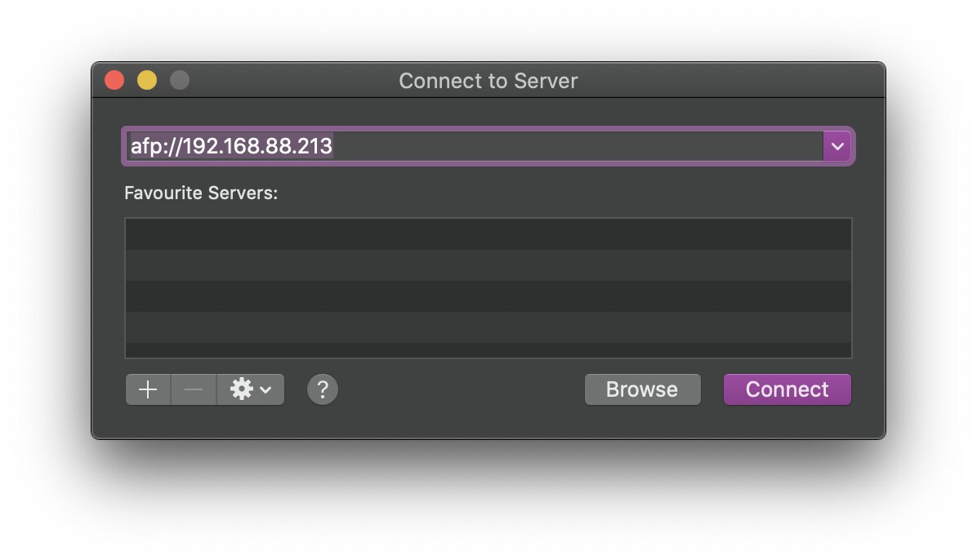Select the third row in Favourite Servers list
This screenshot has width=977, height=560.
488,296
